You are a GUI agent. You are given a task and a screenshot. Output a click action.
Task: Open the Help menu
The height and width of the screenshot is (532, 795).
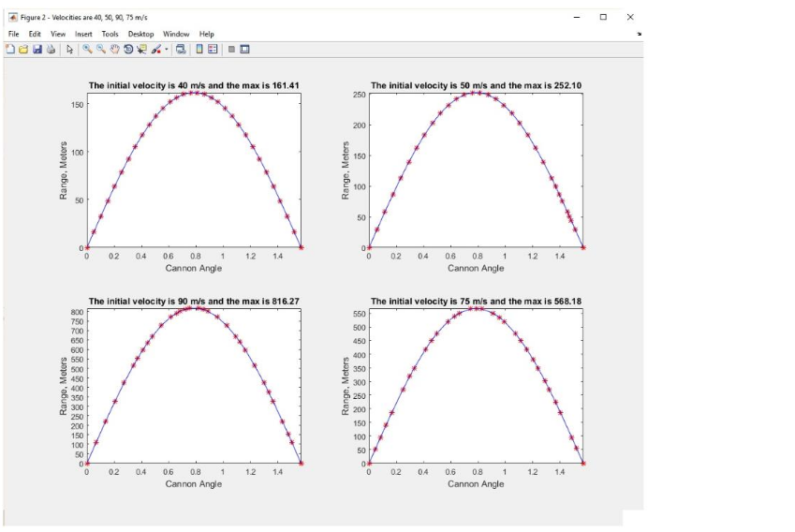pos(206,34)
